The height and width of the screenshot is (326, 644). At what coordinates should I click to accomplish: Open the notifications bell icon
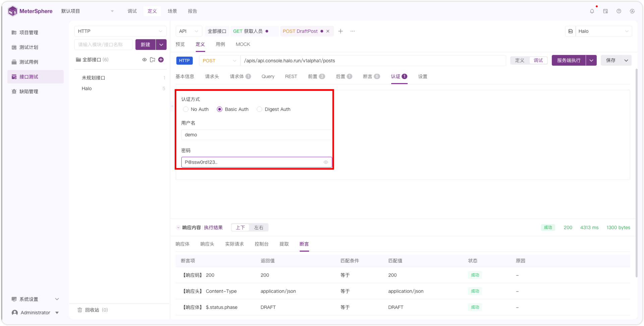tap(592, 11)
